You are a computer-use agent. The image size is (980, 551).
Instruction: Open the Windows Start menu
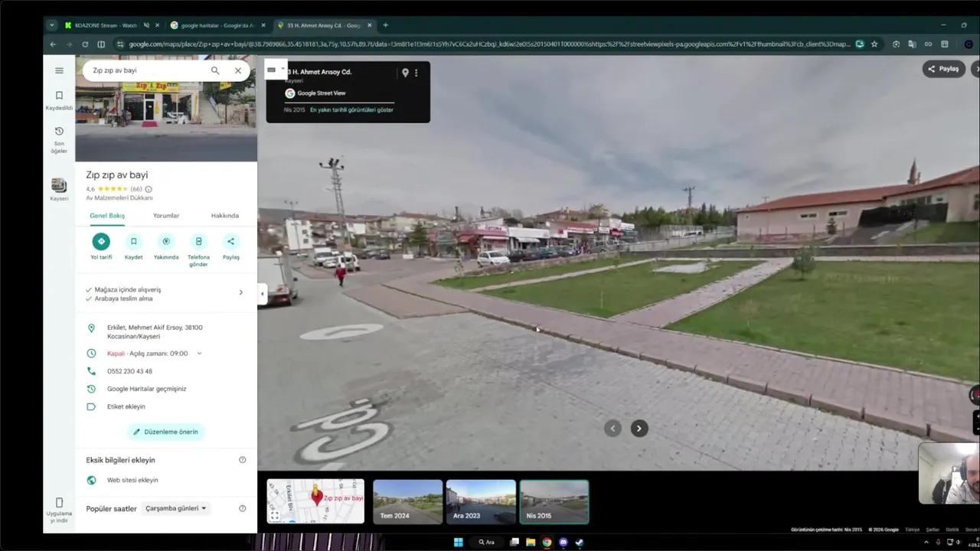pyautogui.click(x=459, y=543)
